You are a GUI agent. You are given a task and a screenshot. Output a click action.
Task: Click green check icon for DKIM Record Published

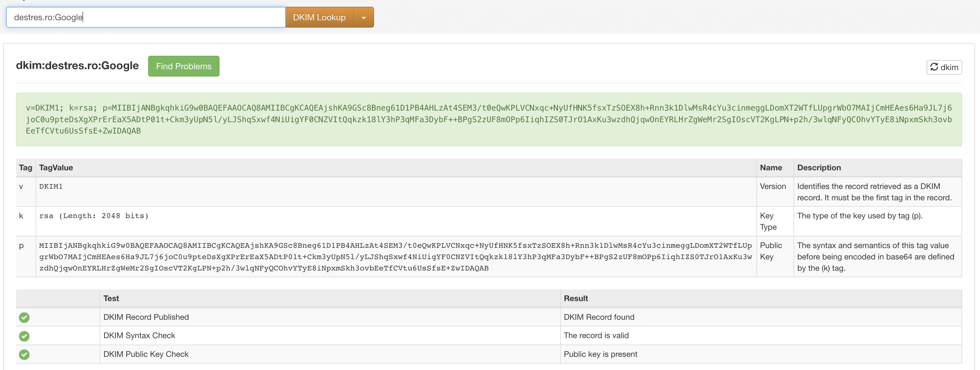coord(24,317)
